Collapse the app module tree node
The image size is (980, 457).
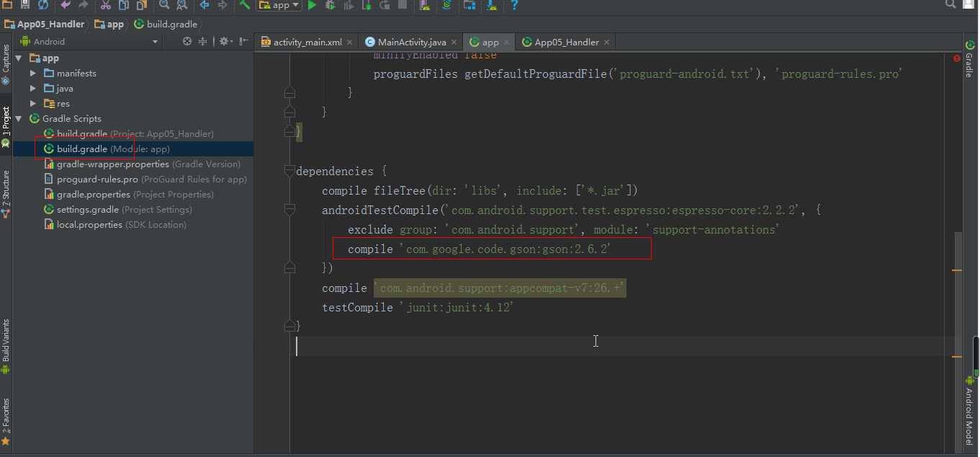[19, 58]
